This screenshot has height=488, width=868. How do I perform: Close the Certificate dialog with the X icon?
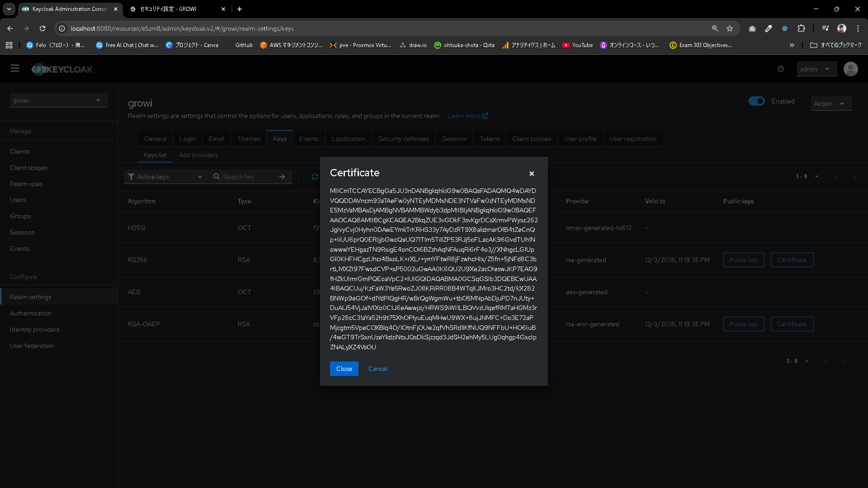(x=532, y=174)
